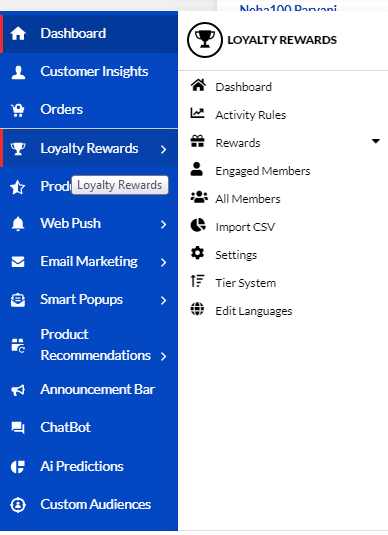Open Web Push sidebar item

(89, 223)
